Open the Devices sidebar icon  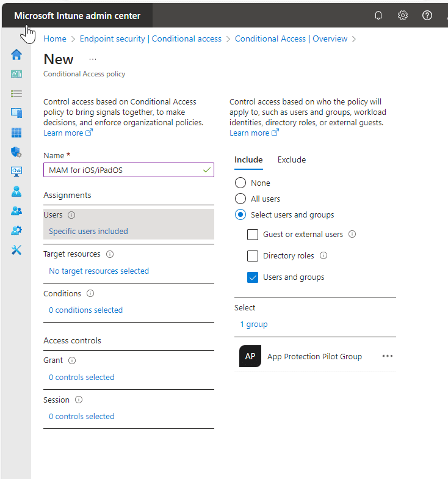tap(16, 113)
